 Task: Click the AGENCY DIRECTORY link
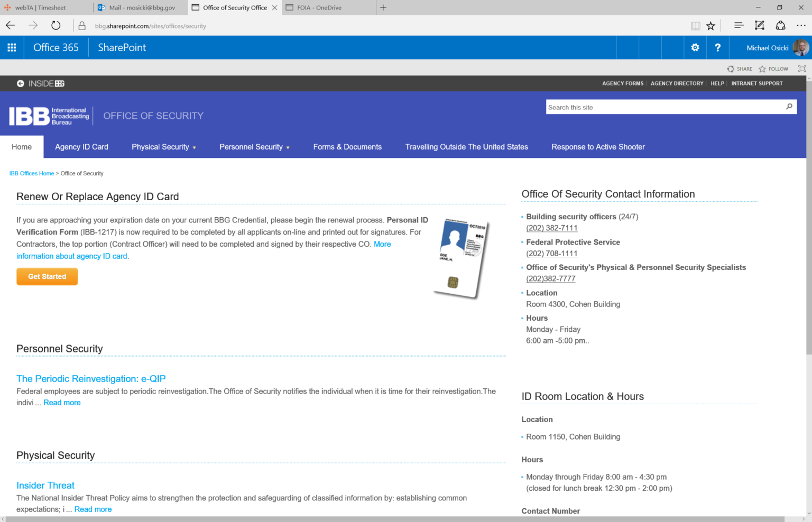pyautogui.click(x=677, y=83)
